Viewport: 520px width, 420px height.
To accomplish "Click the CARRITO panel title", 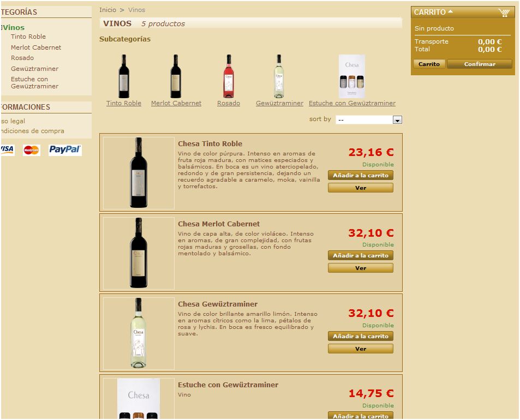I will pos(430,12).
